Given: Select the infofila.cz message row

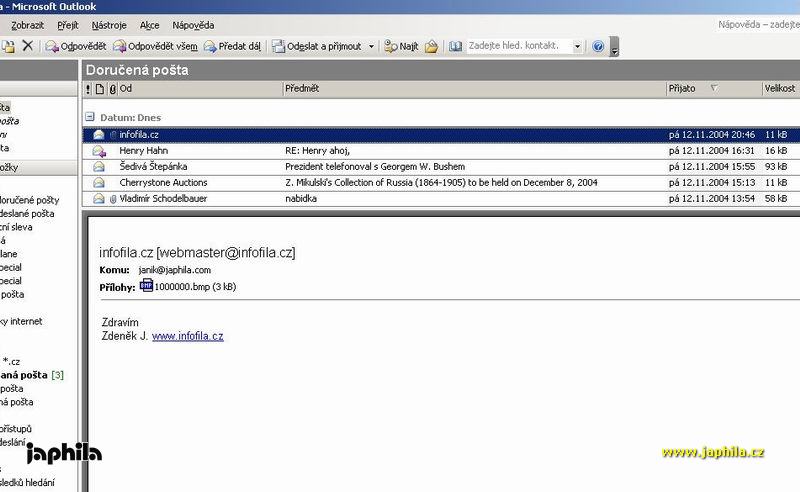Looking at the screenshot, I should [441, 135].
